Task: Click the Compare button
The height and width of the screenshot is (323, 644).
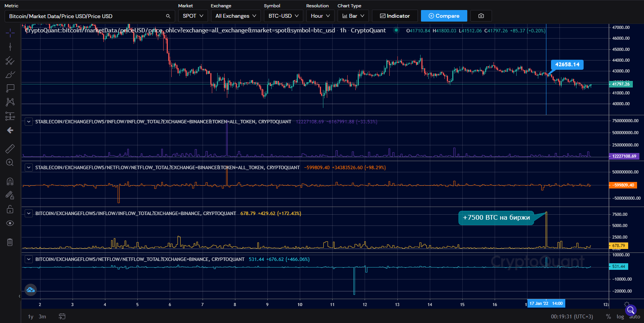Action: 444,16
